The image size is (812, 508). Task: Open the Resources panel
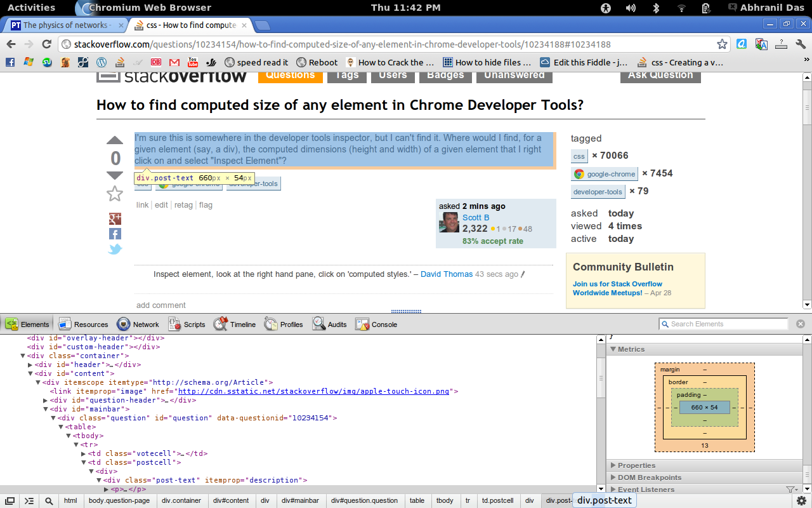tap(83, 324)
